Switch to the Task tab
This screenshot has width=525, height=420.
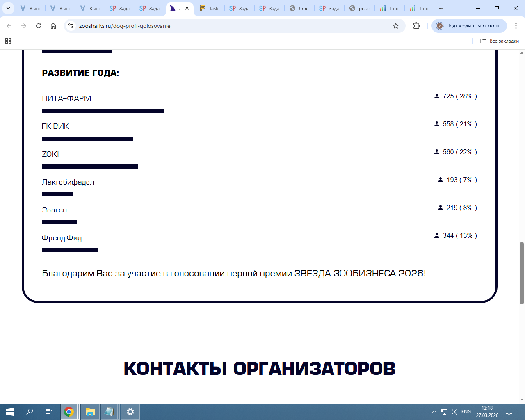pyautogui.click(x=210, y=8)
